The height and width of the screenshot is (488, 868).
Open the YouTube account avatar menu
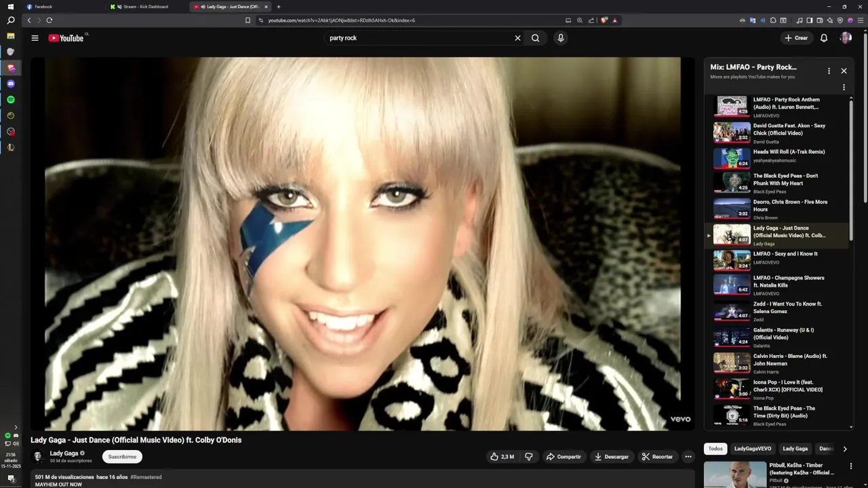point(846,38)
